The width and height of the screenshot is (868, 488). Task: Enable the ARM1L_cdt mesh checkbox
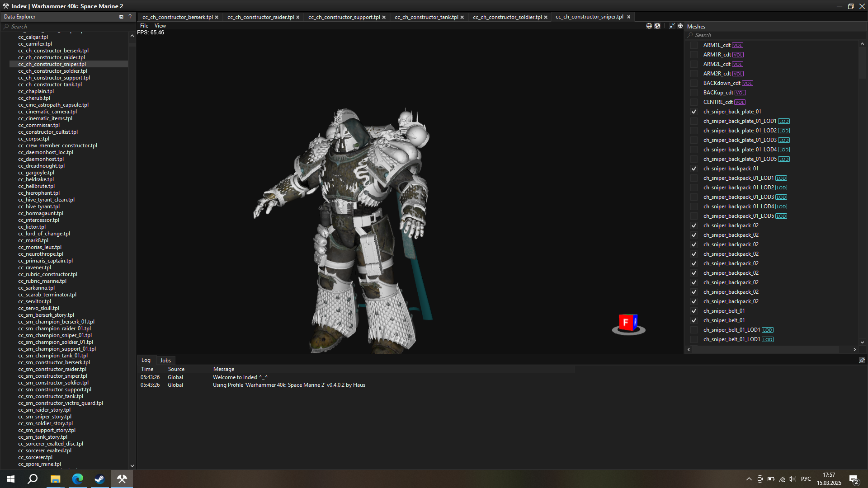(694, 45)
